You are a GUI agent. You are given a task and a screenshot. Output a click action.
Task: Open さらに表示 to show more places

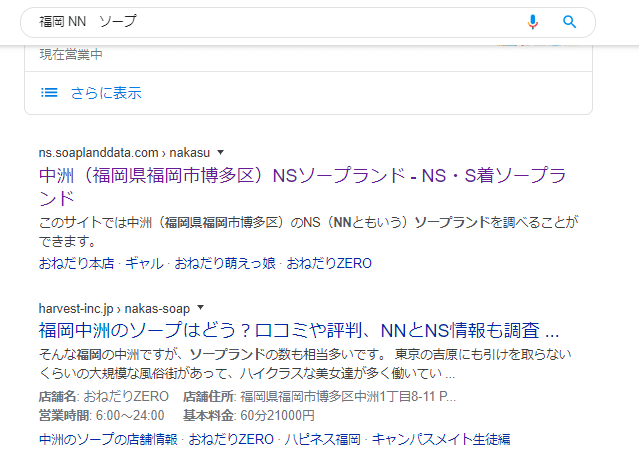[x=106, y=93]
